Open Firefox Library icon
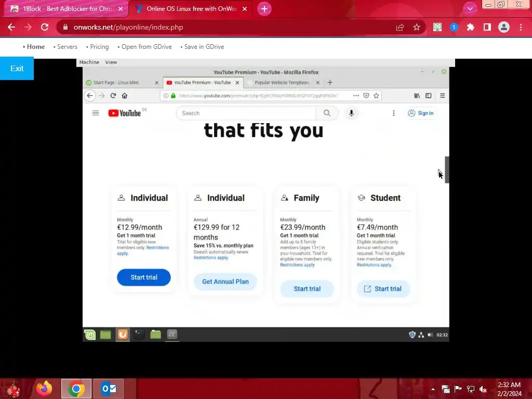Screen dimensions: 532x399 pos(417,96)
